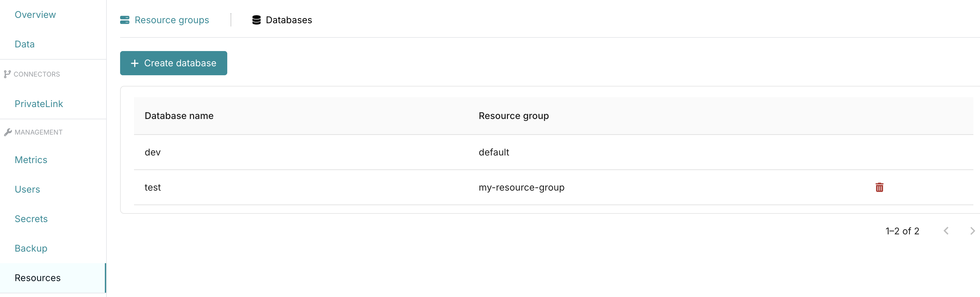Open PrivateLink in the sidebar
The width and height of the screenshot is (980, 297).
point(39,104)
